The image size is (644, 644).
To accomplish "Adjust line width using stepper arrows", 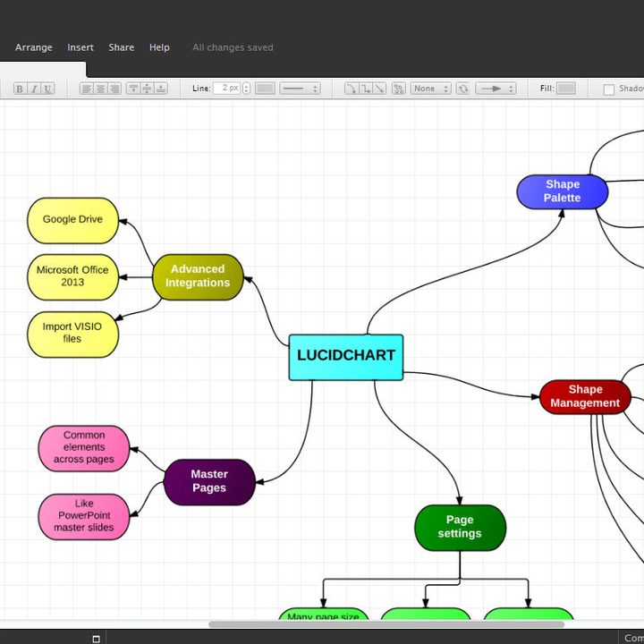I will [x=246, y=89].
